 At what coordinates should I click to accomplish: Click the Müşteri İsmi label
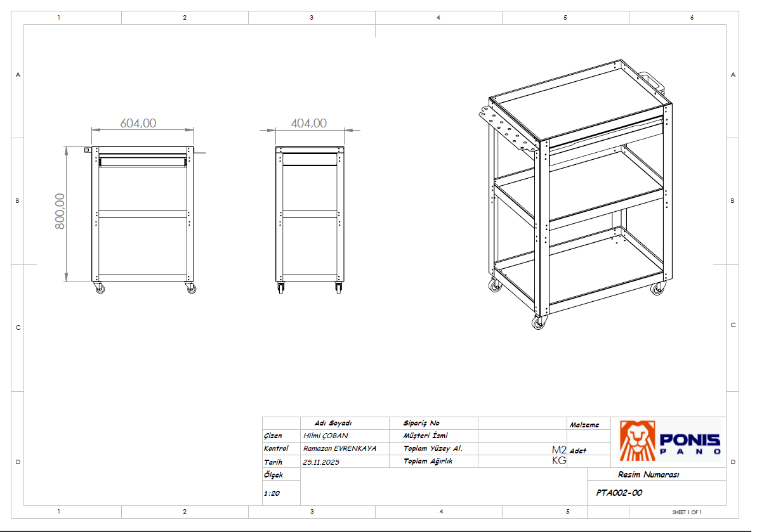tap(425, 436)
